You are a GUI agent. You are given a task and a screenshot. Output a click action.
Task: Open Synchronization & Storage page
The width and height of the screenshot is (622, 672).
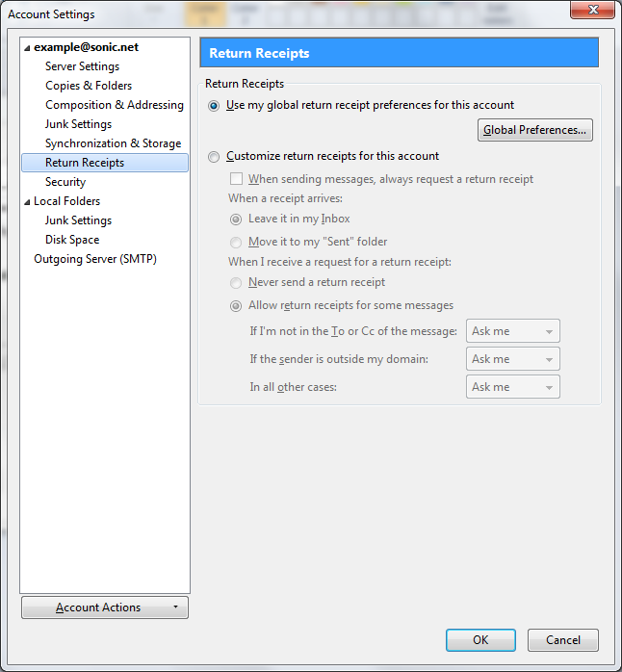[113, 143]
